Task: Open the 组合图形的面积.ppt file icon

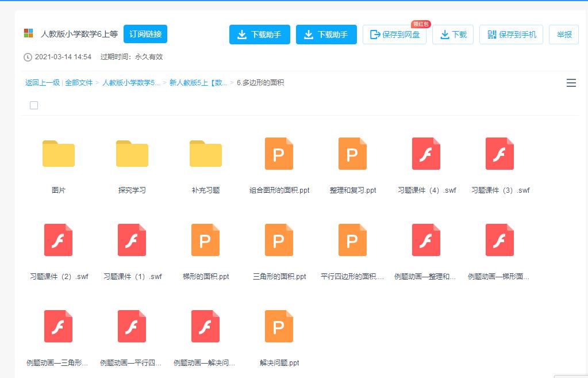Action: tap(279, 154)
